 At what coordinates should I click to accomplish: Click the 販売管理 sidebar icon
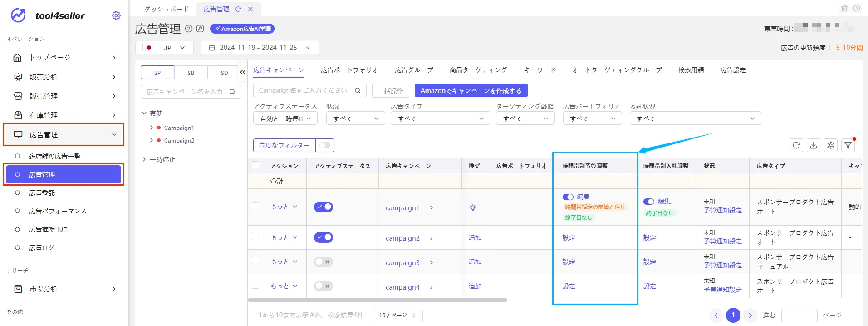point(18,96)
